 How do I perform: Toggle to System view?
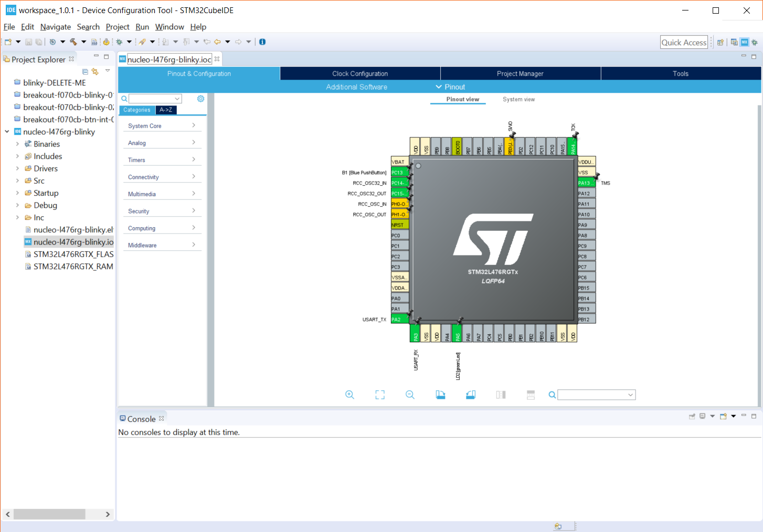(518, 99)
